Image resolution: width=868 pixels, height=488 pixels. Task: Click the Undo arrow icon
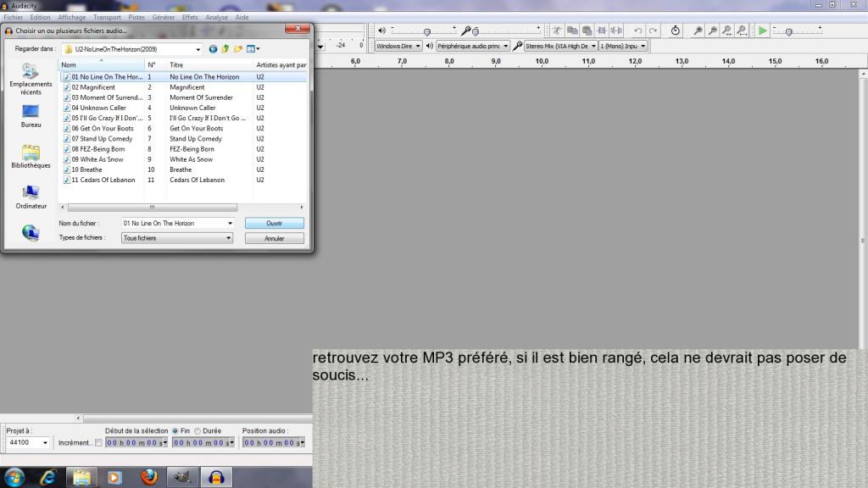point(638,31)
